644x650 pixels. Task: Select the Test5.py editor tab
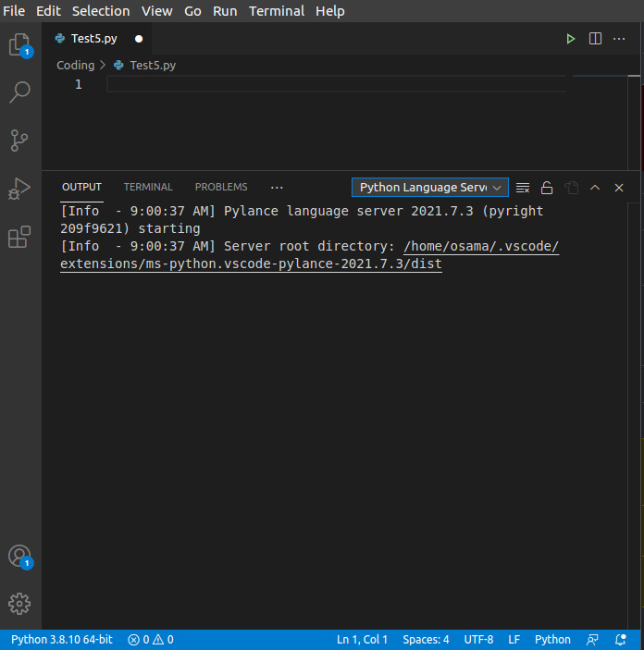tap(94, 39)
